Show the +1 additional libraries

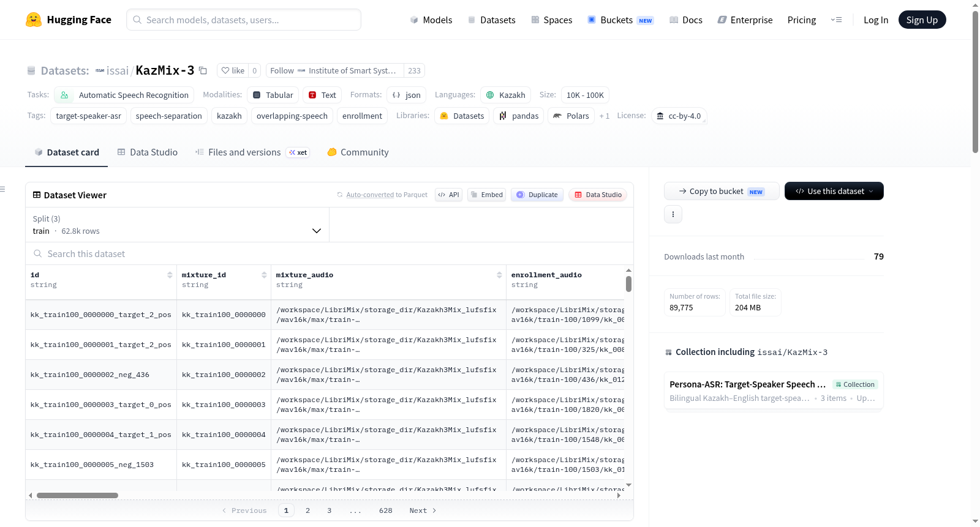point(605,116)
